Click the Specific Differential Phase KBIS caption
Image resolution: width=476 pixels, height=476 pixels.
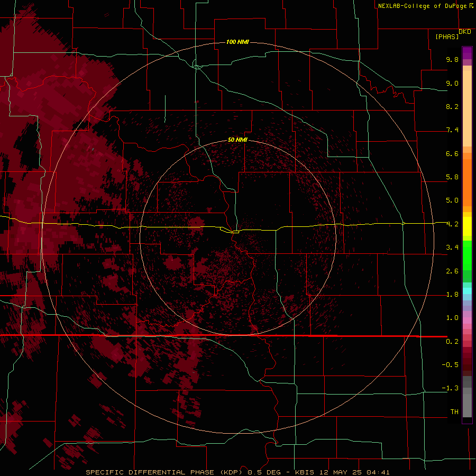tap(237, 472)
